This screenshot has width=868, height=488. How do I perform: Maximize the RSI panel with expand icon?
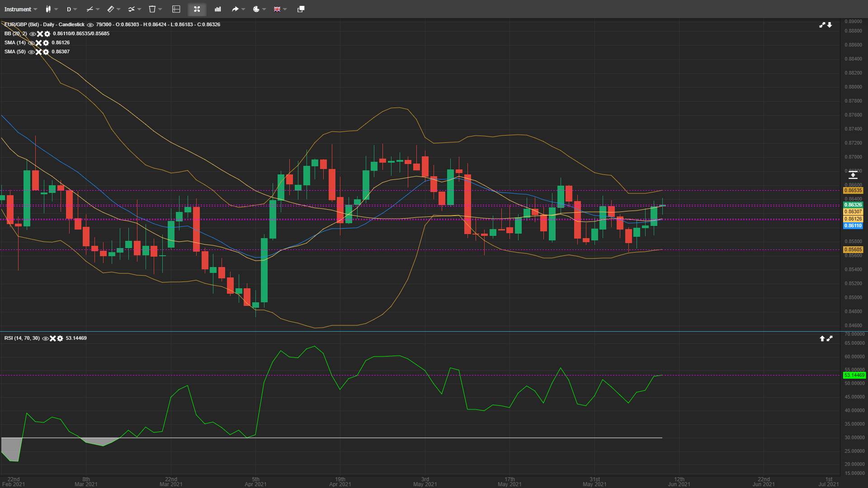coord(830,338)
